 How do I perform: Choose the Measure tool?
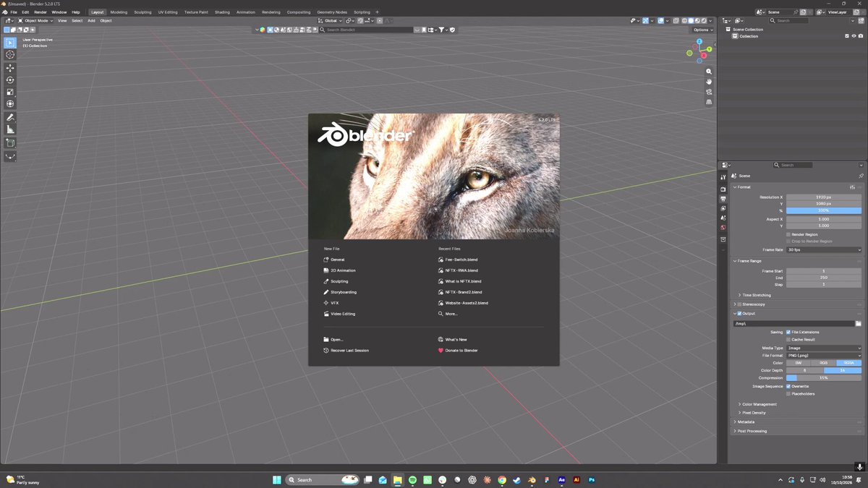[10, 129]
